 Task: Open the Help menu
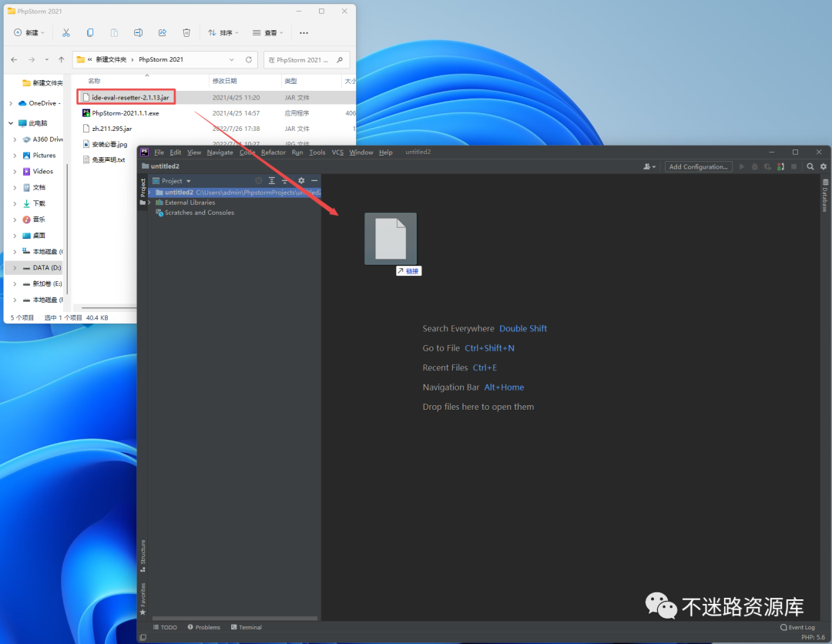[386, 153]
